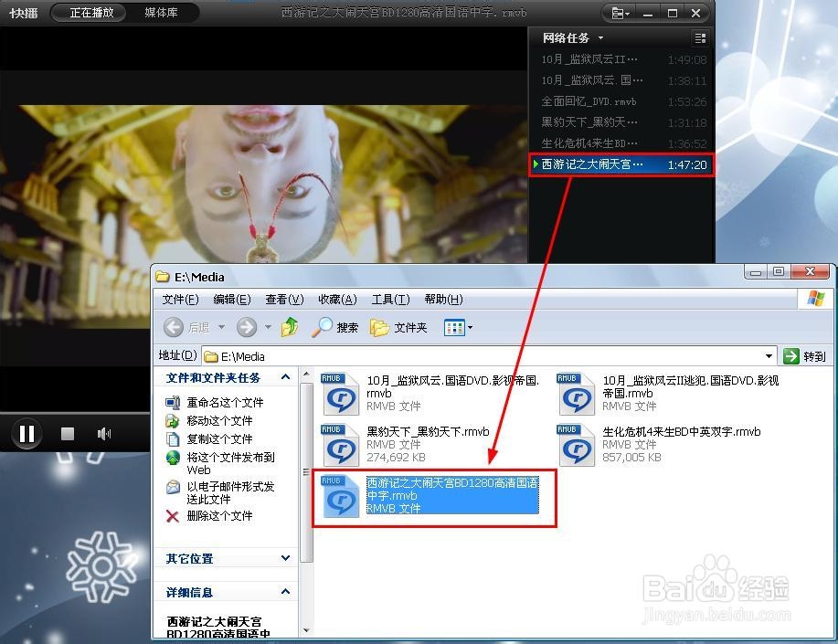
Task: Open the Back history dropdown arrow
Action: point(221,327)
